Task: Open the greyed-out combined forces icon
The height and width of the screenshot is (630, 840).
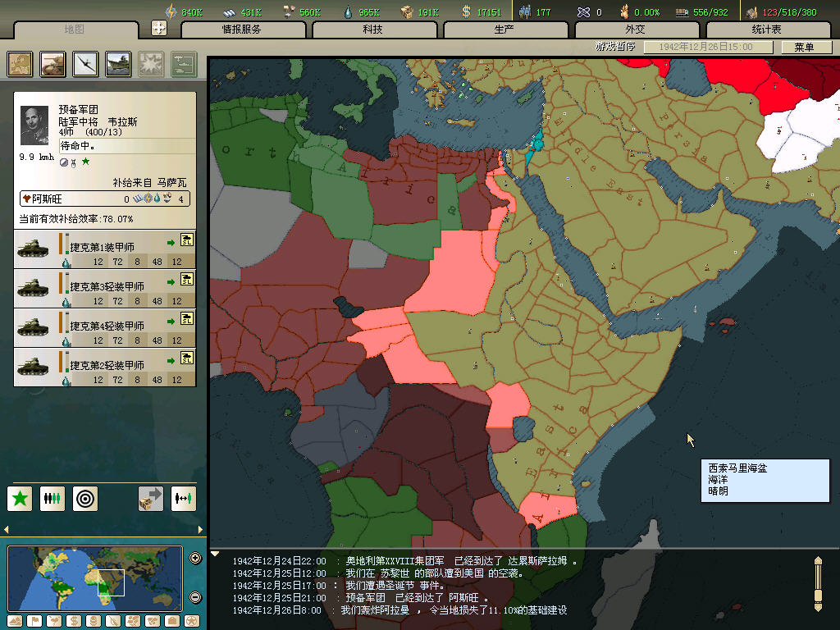Action: pos(184,64)
